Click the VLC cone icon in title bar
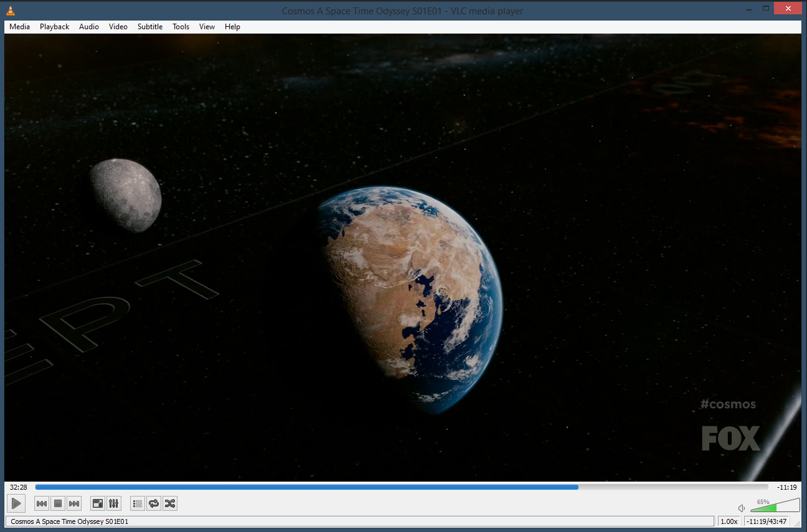The image size is (807, 532). [11, 10]
